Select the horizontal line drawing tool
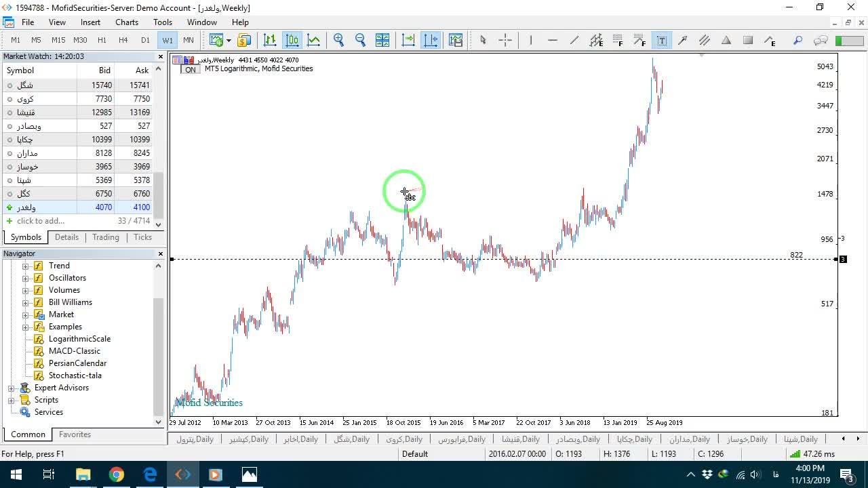 click(x=553, y=40)
